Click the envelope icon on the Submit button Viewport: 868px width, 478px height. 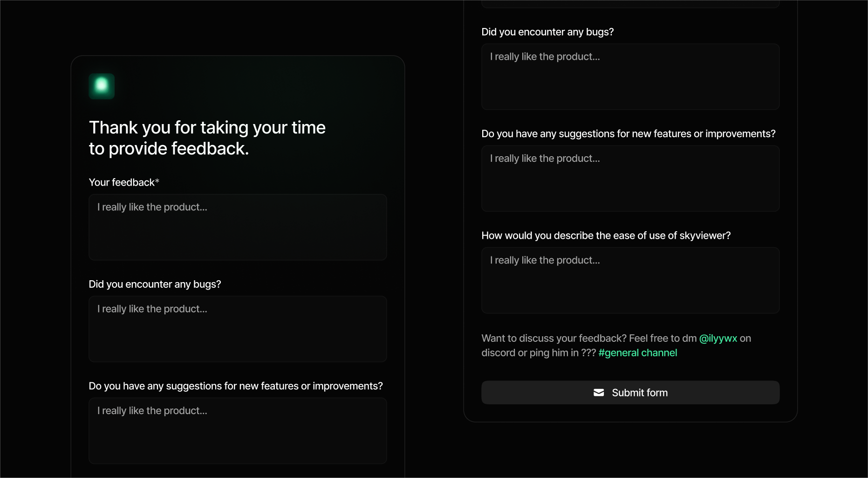point(599,392)
